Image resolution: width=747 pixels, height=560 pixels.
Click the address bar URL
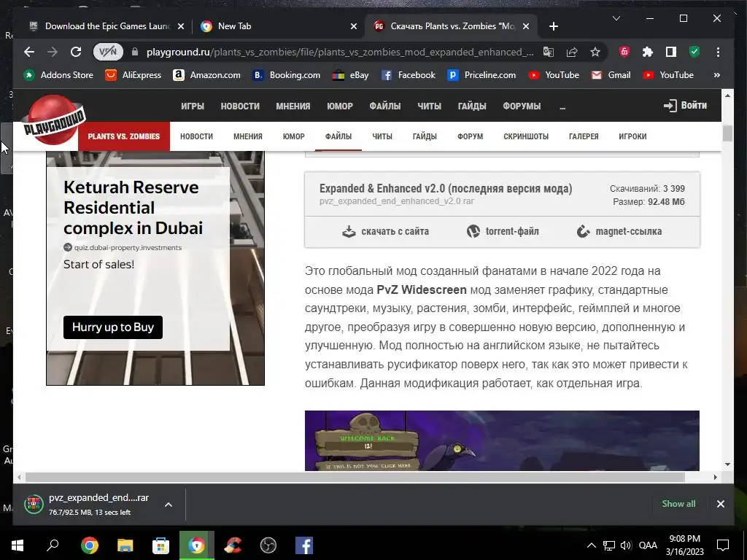340,52
